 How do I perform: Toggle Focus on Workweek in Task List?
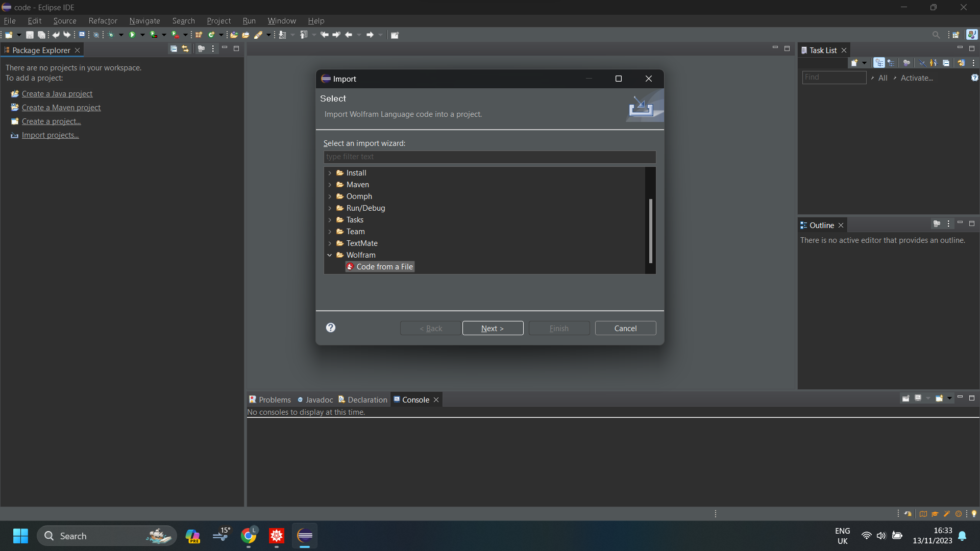[906, 63]
